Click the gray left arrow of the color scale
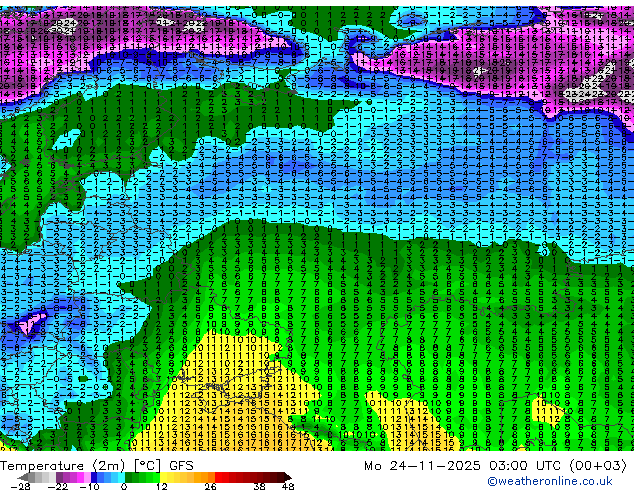 (x=22, y=477)
